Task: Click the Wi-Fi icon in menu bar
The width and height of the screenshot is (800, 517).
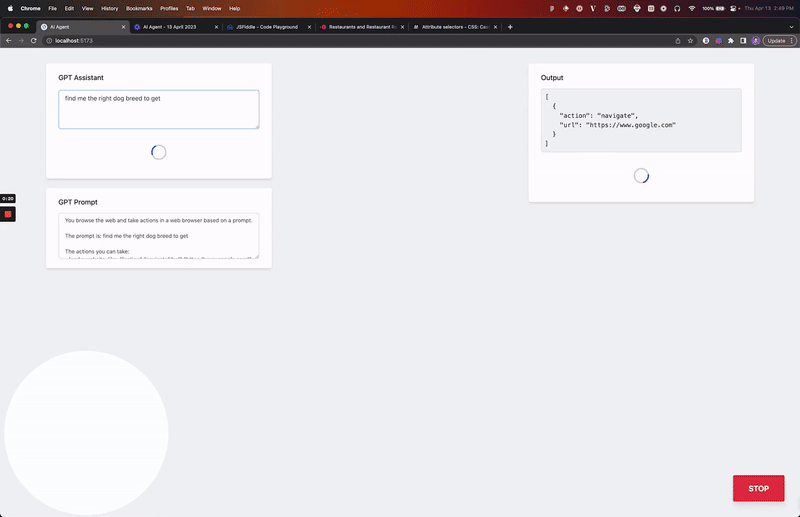Action: [x=692, y=9]
